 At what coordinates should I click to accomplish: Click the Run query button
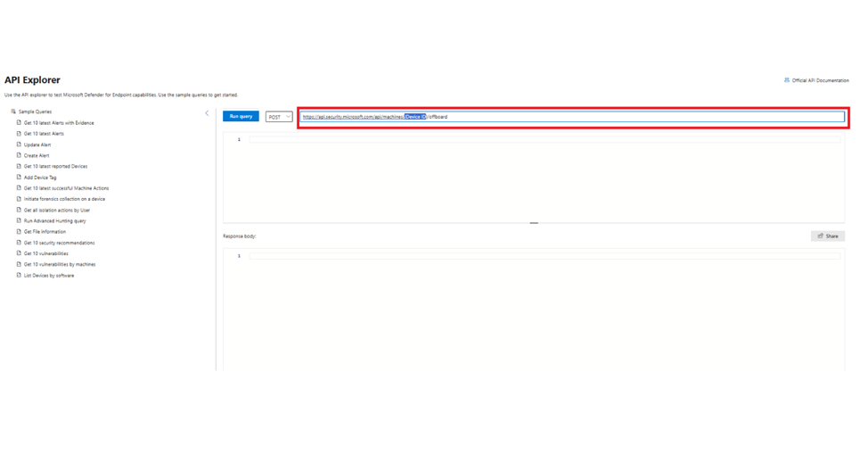[241, 116]
